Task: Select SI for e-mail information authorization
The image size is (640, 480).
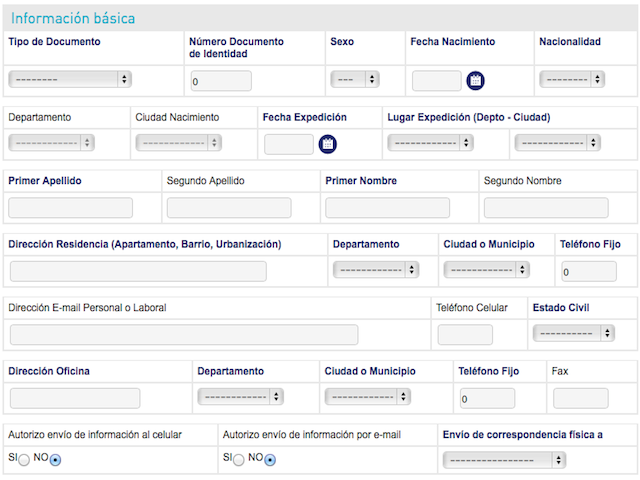Action: tap(239, 460)
